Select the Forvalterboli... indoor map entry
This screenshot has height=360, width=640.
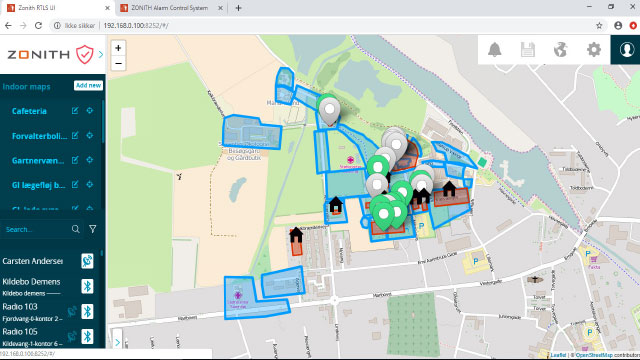pyautogui.click(x=39, y=136)
